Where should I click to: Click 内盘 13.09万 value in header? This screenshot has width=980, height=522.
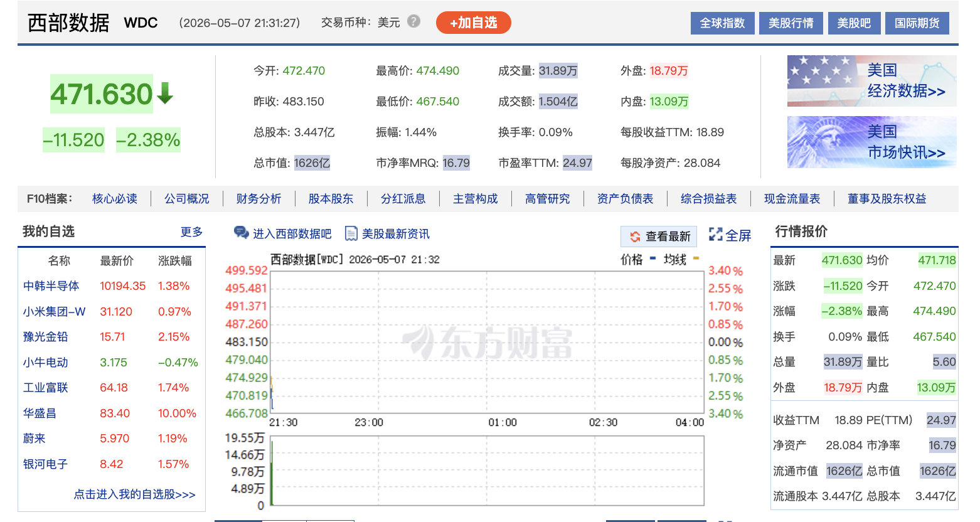click(669, 102)
